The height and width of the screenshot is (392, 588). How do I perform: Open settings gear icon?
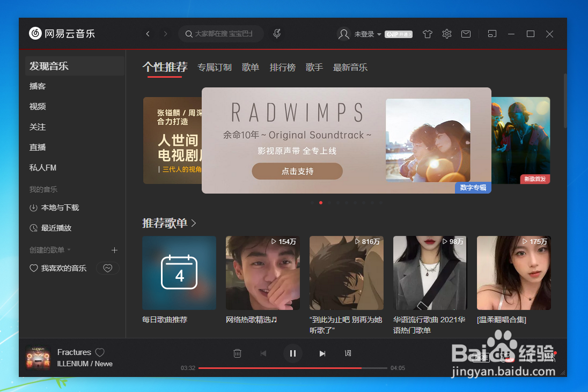(446, 34)
